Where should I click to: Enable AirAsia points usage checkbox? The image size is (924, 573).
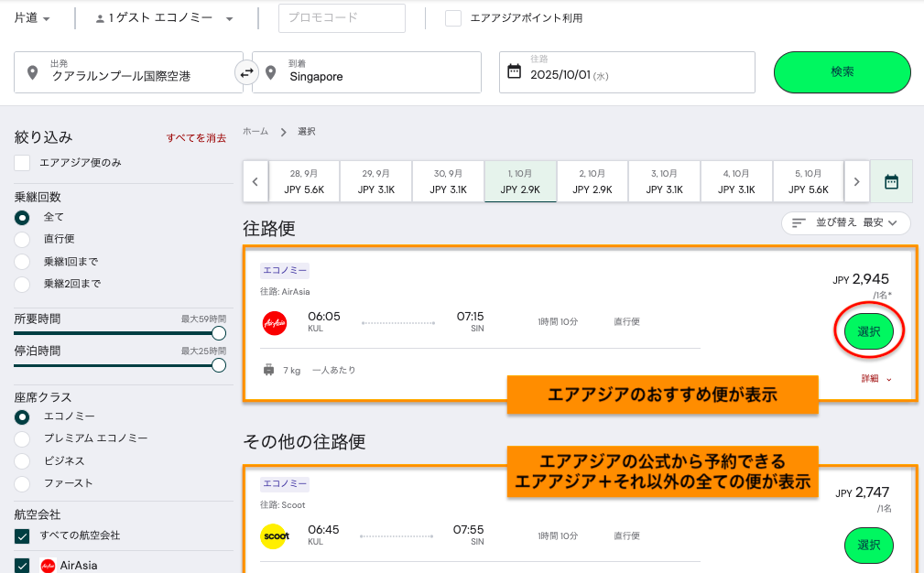click(x=453, y=18)
